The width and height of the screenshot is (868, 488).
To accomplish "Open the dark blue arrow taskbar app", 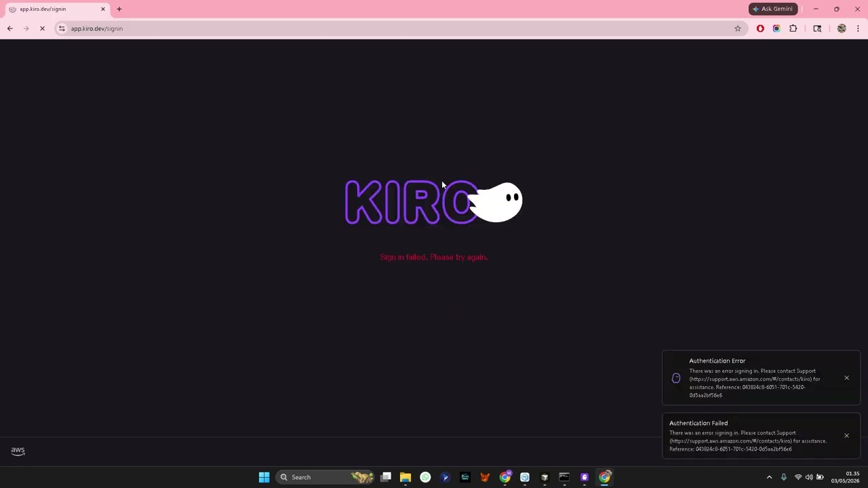I will click(x=445, y=477).
